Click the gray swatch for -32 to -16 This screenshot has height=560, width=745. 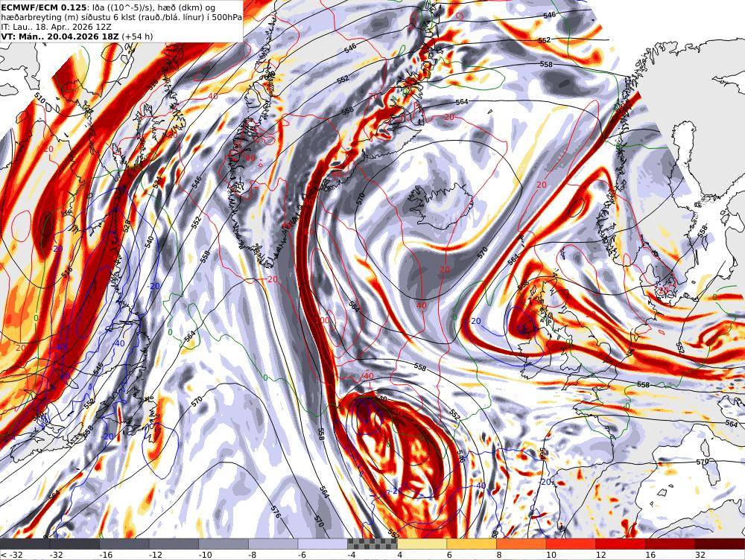tap(74, 544)
